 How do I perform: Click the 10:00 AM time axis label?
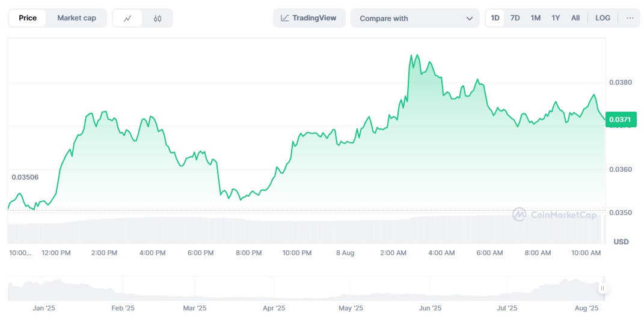(586, 253)
